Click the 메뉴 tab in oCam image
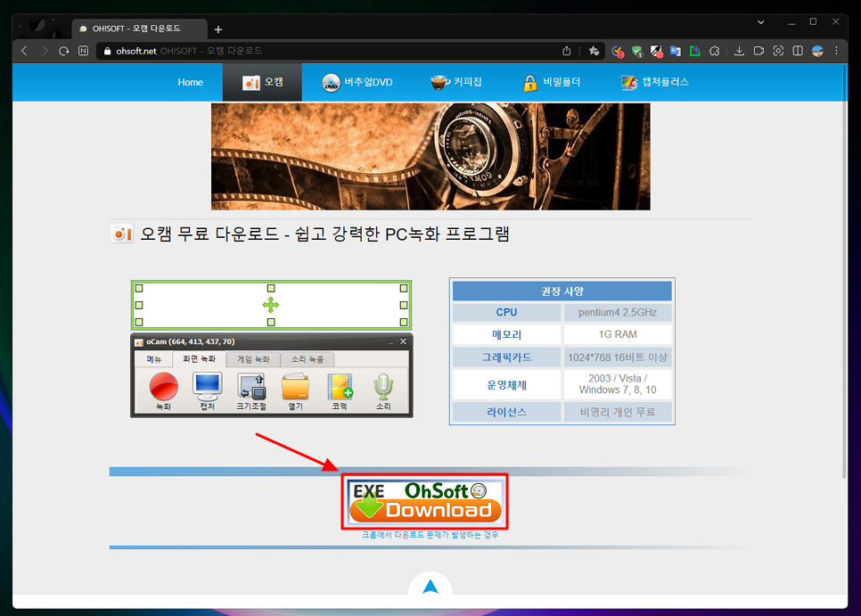This screenshot has width=861, height=616. pos(153,359)
